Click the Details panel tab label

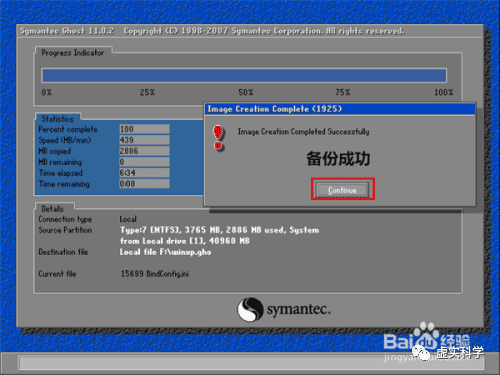pos(53,209)
